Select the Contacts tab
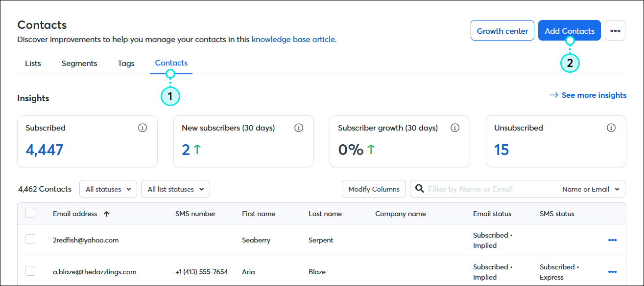Viewport: 644px width, 286px height. pos(171,63)
